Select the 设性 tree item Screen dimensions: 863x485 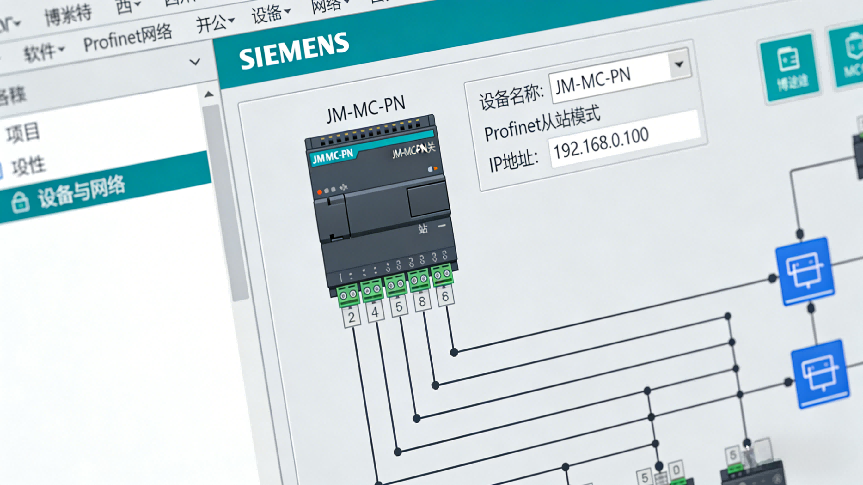point(28,166)
